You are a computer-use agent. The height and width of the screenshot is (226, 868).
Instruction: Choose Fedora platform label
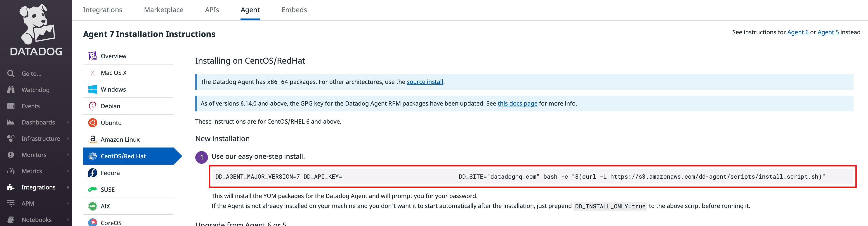(110, 173)
